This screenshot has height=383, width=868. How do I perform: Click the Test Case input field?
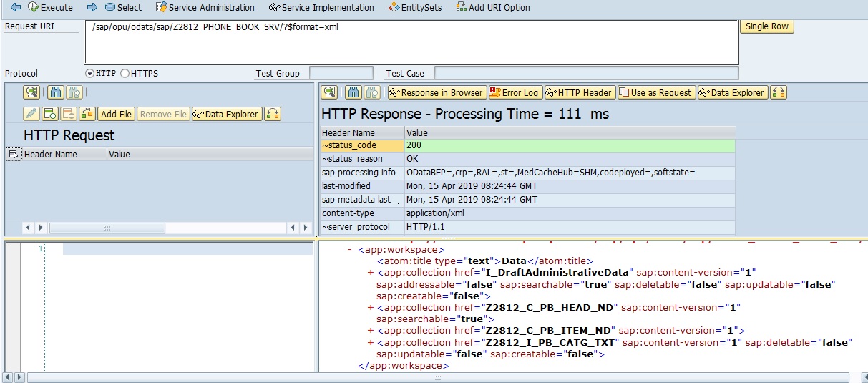tap(586, 73)
